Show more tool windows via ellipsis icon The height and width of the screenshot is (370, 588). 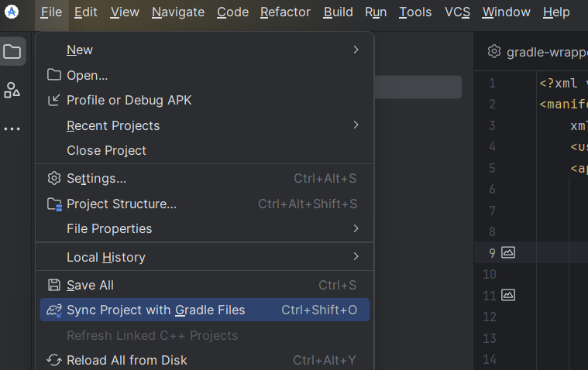[x=12, y=128]
